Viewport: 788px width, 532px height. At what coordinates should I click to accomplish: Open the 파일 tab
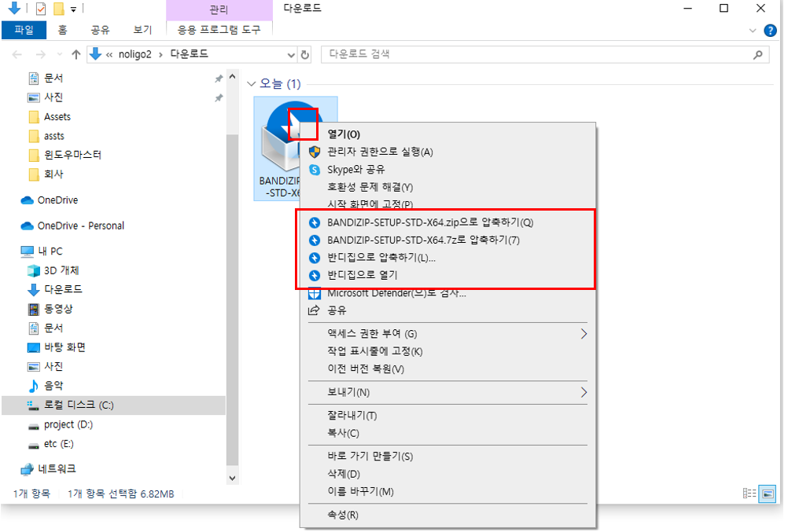point(24,30)
